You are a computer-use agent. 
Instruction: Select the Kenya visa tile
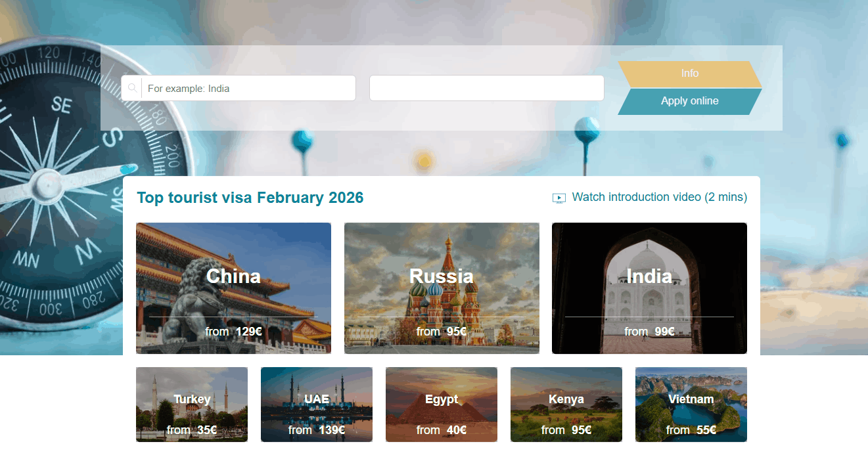coord(566,404)
